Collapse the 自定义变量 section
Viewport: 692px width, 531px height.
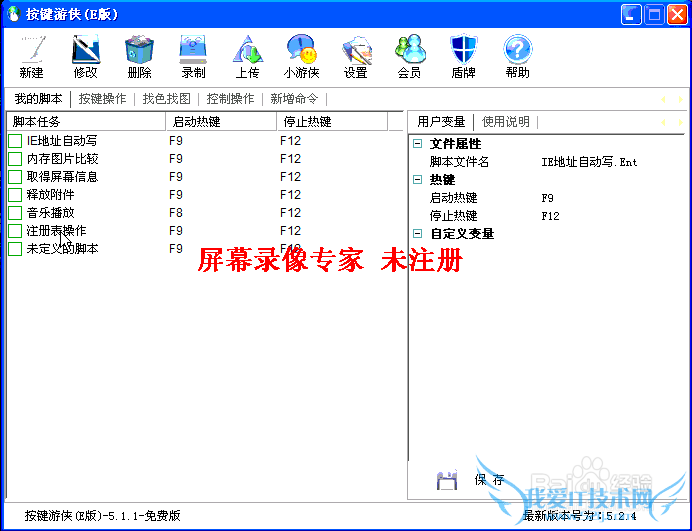[x=417, y=233]
